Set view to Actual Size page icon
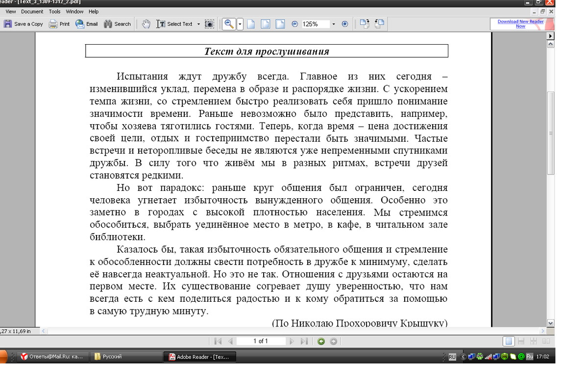588x368 pixels. click(x=251, y=24)
